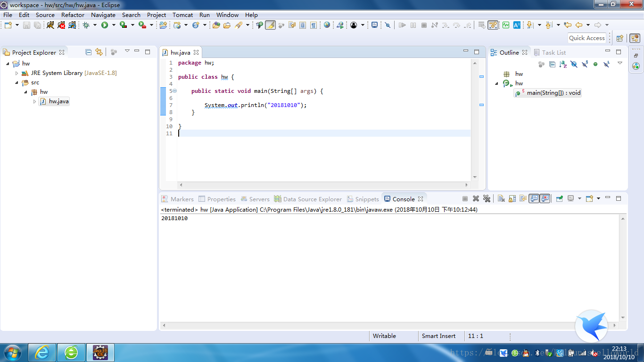
Task: Open Internet Explorer from taskbar
Action: click(42, 352)
